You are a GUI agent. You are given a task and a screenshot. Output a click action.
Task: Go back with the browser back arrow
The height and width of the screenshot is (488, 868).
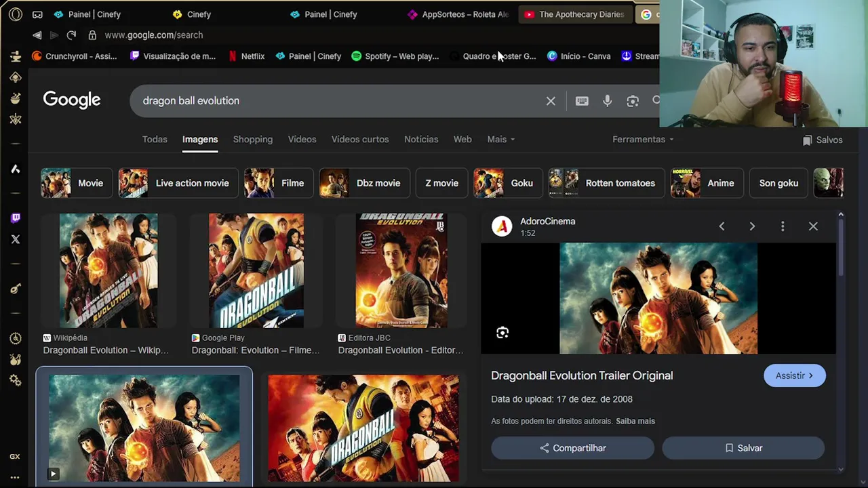tap(37, 35)
